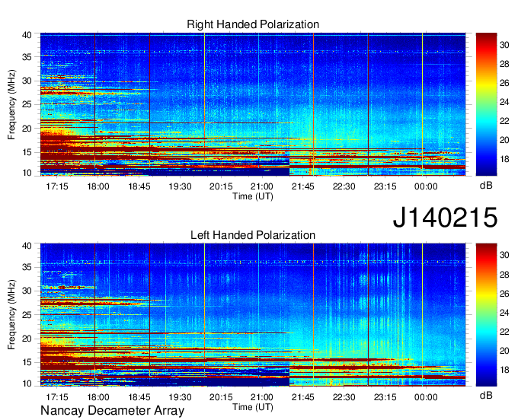Click the 30 MHz tick label of Left Handed plot
The height and width of the screenshot is (420, 518).
[x=27, y=291]
